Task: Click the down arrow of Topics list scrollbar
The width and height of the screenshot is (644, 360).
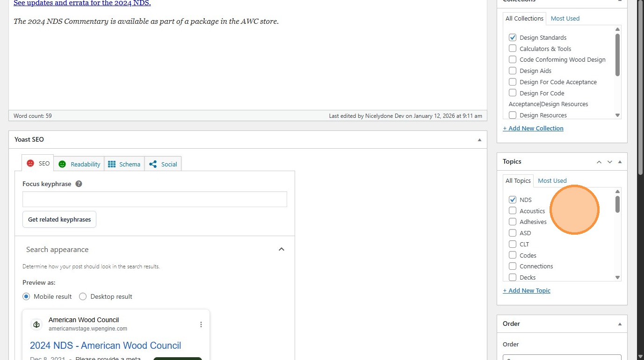Action: pos(617,277)
